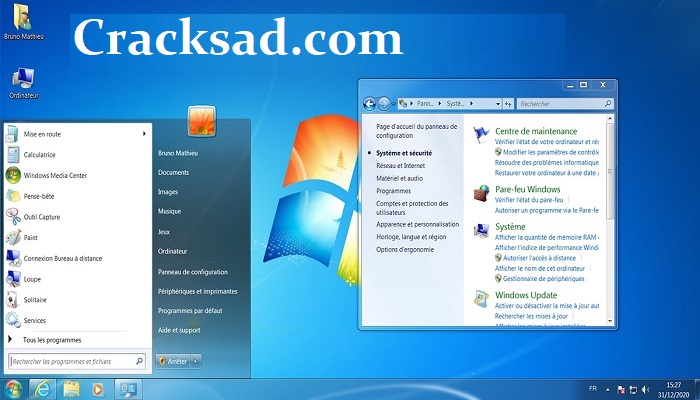Image resolution: width=700 pixels, height=400 pixels.
Task: Open Musique from Start menu
Action: click(169, 211)
